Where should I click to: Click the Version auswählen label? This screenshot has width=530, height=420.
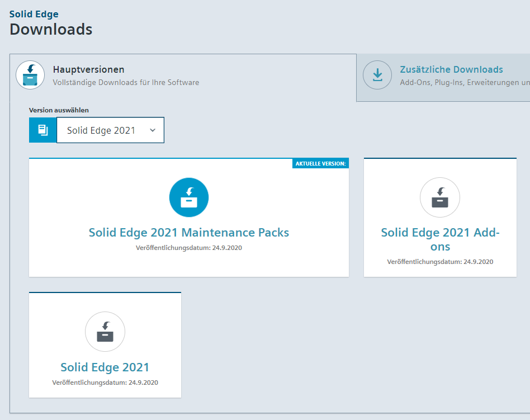point(59,110)
